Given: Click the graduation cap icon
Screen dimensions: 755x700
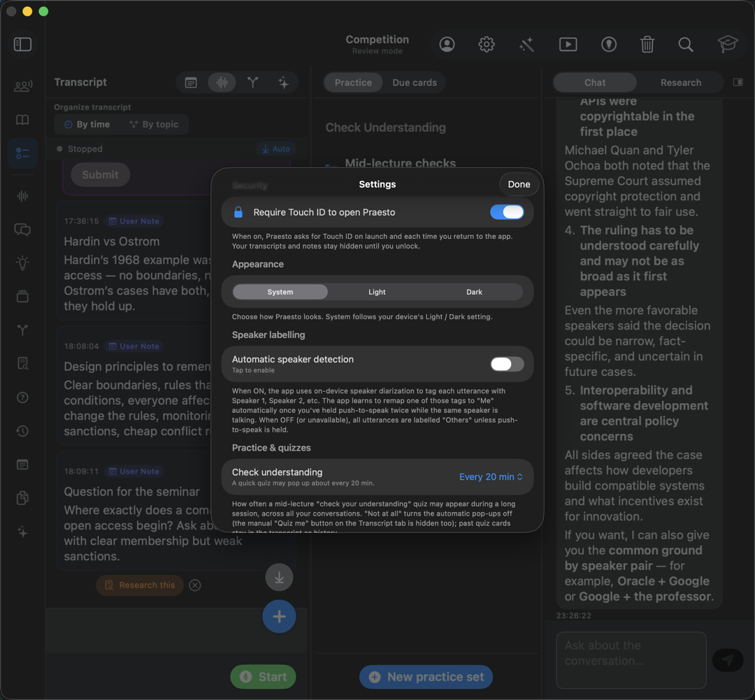Looking at the screenshot, I should click(x=728, y=44).
